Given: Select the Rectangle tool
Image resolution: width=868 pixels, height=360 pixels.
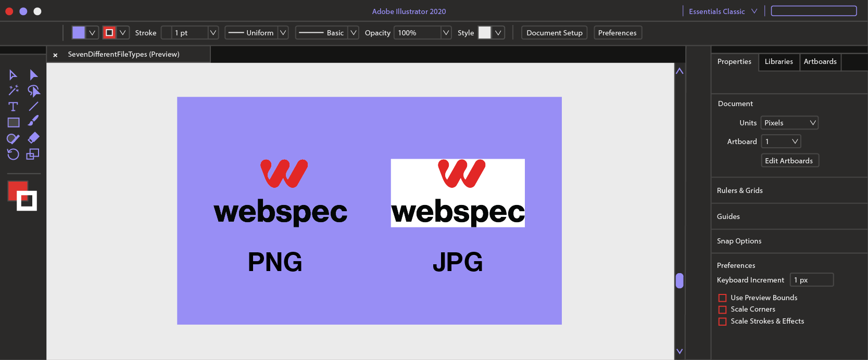Looking at the screenshot, I should [14, 123].
